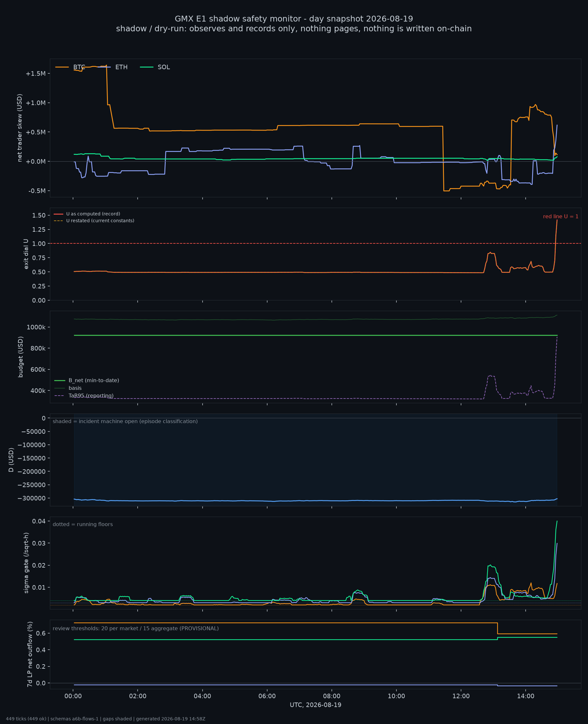The height and width of the screenshot is (724, 588).
Task: Select the '−250000' D-axis tick
Action: pyautogui.click(x=32, y=485)
